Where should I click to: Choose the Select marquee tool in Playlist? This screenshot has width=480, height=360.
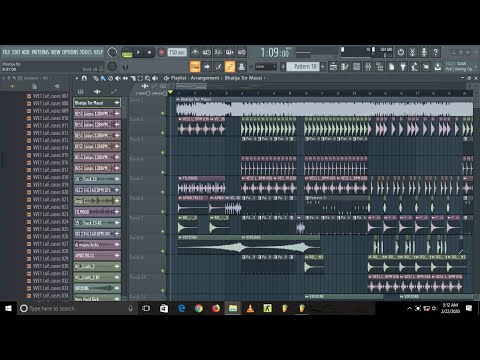pyautogui.click(x=140, y=78)
